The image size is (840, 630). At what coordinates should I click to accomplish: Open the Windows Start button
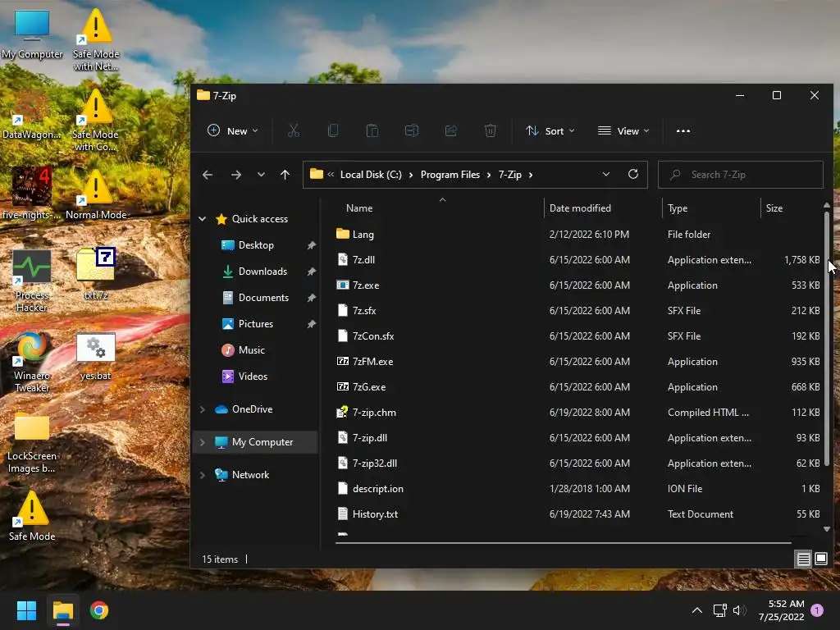tap(26, 610)
